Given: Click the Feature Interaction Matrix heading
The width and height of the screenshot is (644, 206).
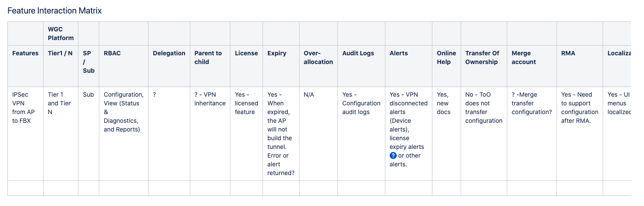Looking at the screenshot, I should click(54, 10).
